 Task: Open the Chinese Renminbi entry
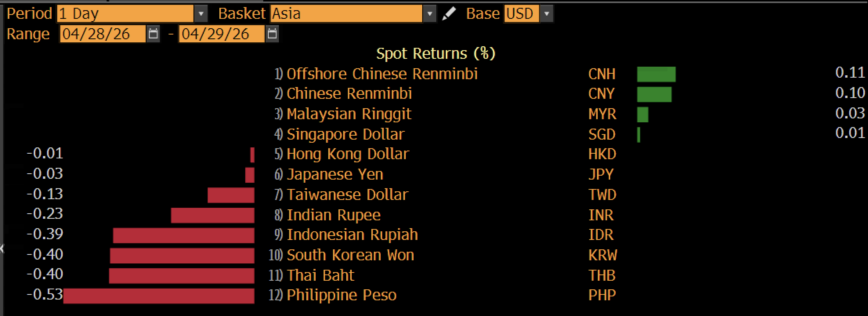[349, 94]
